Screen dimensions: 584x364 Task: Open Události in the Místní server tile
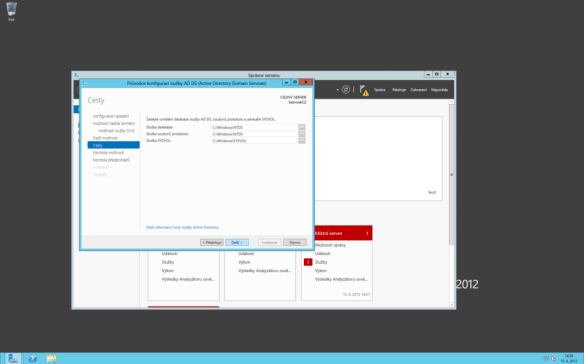click(323, 254)
